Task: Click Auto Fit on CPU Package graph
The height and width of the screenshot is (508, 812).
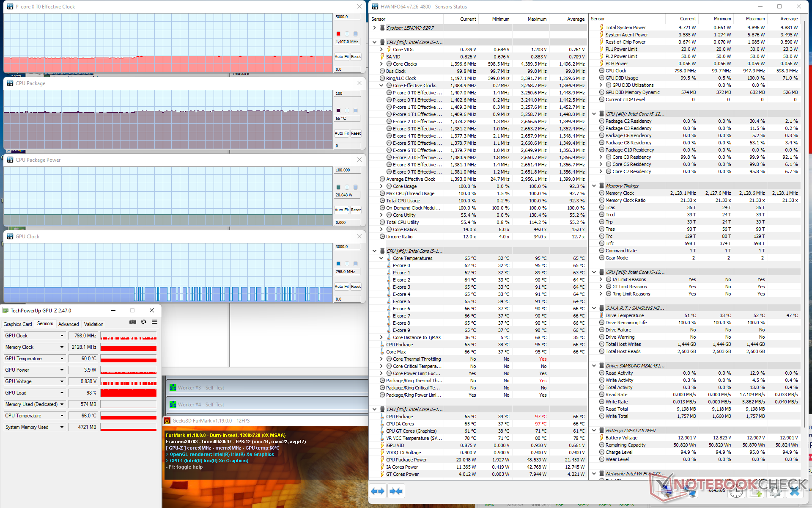Action: [x=341, y=133]
